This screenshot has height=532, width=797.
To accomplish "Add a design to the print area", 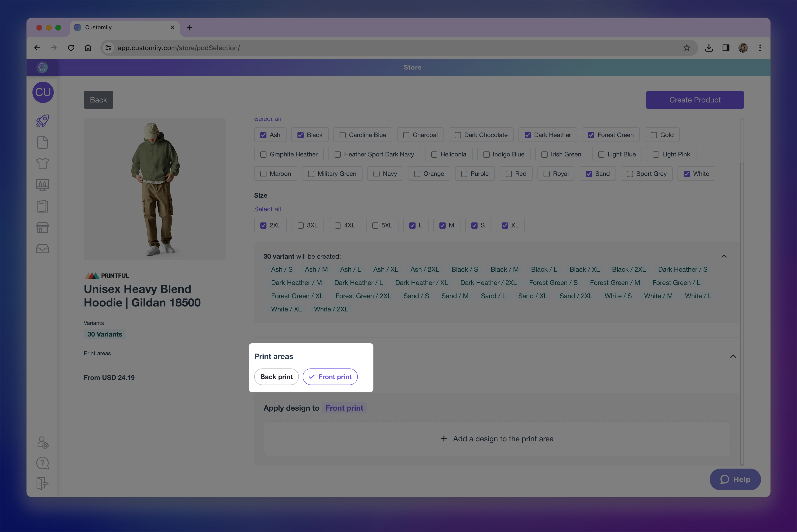I will 497,439.
